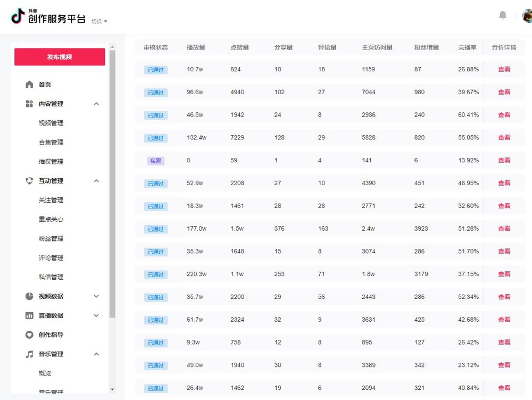Click 查看 for the 10.7w row
This screenshot has height=400, width=532.
[504, 69]
